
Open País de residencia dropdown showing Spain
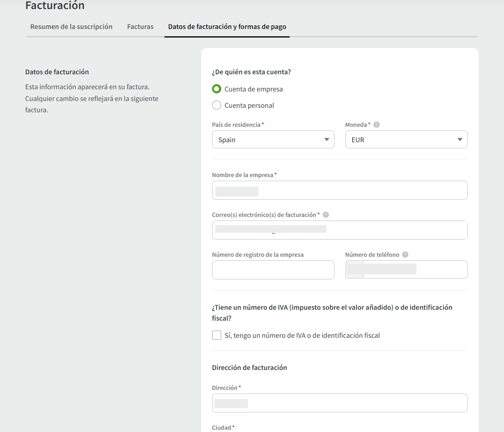(273, 140)
